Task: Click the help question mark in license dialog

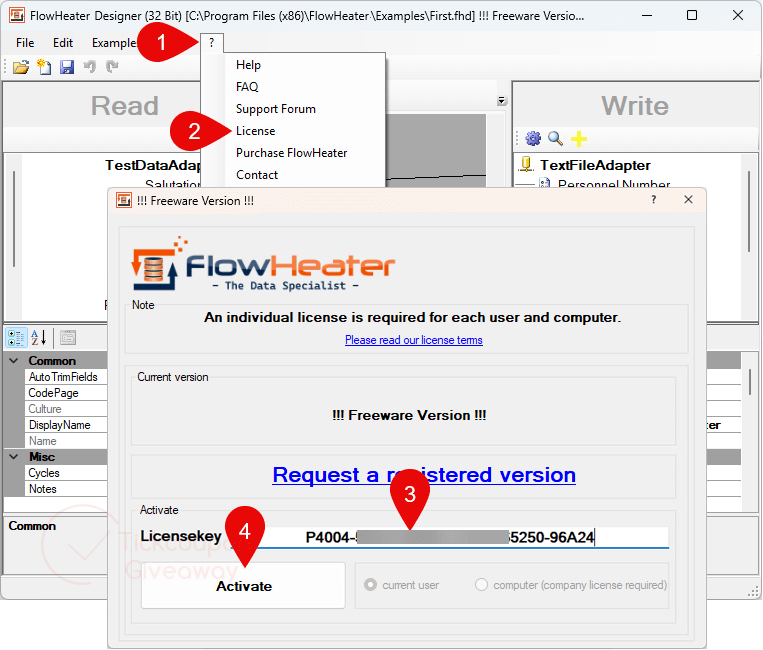Action: [x=654, y=199]
